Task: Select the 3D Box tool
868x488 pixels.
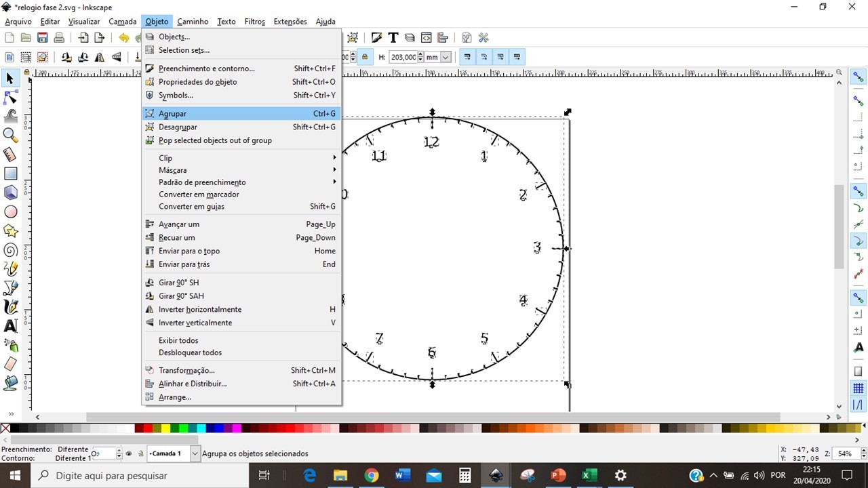Action: pyautogui.click(x=10, y=192)
